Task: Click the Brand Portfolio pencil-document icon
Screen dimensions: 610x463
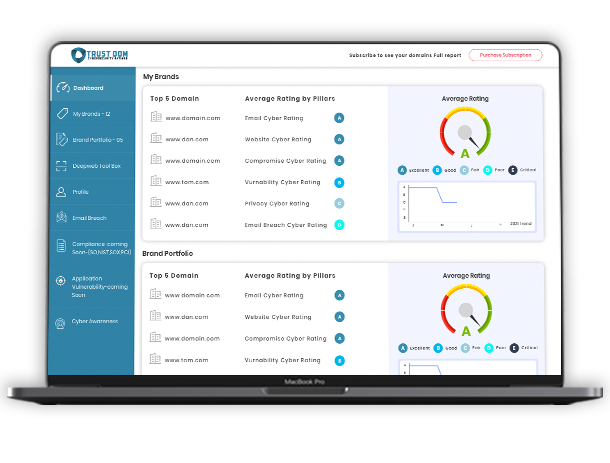Action: [x=61, y=139]
